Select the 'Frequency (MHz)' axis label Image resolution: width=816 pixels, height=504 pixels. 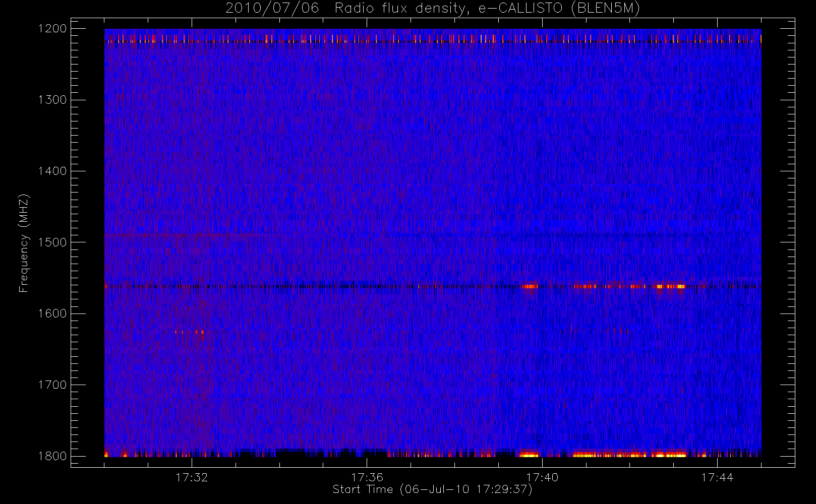23,243
